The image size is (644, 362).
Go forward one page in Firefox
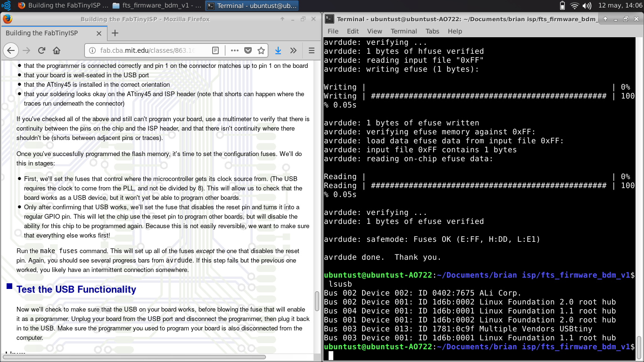click(26, 50)
